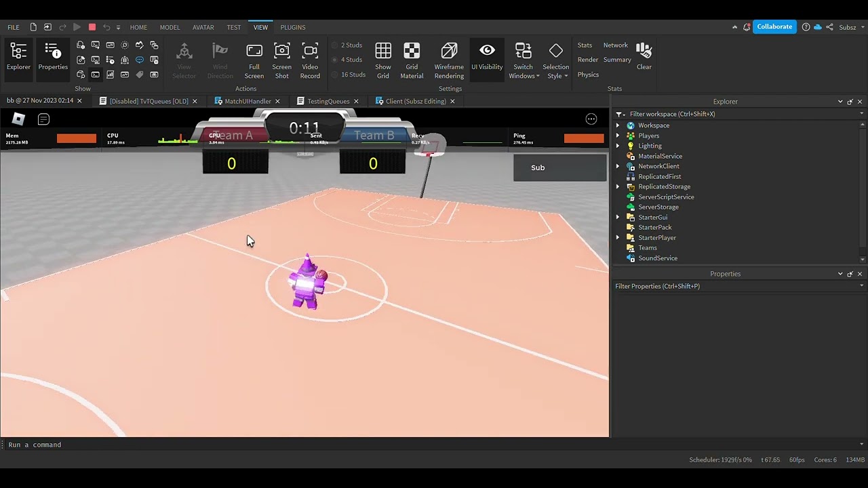868x488 pixels.
Task: Toggle the Network stats overlay
Action: point(616,45)
